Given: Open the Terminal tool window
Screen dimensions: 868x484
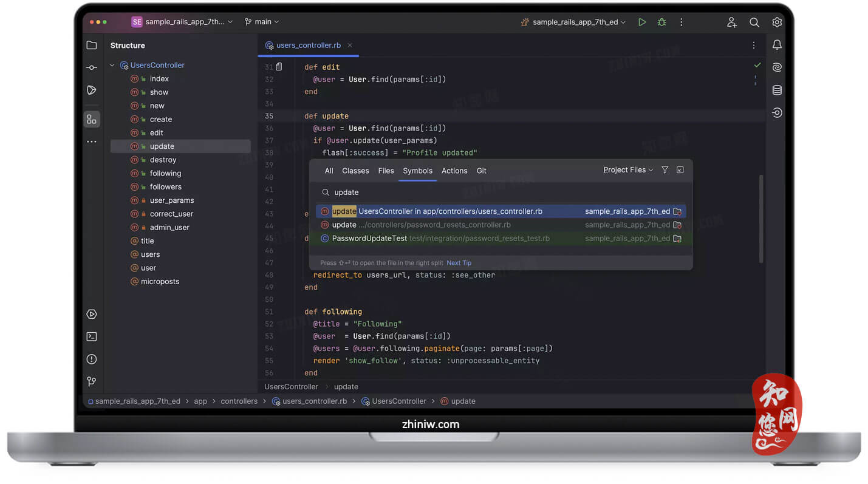Looking at the screenshot, I should pyautogui.click(x=92, y=336).
